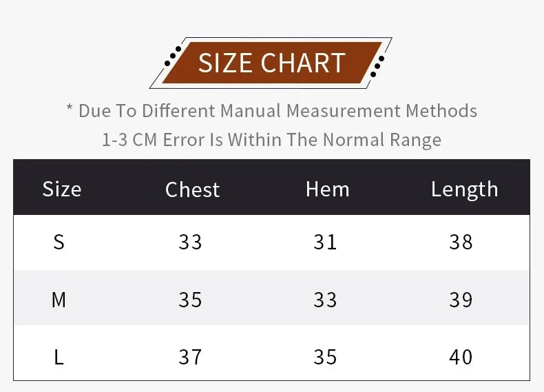
Task: Click the L size row label
Action: [59, 357]
